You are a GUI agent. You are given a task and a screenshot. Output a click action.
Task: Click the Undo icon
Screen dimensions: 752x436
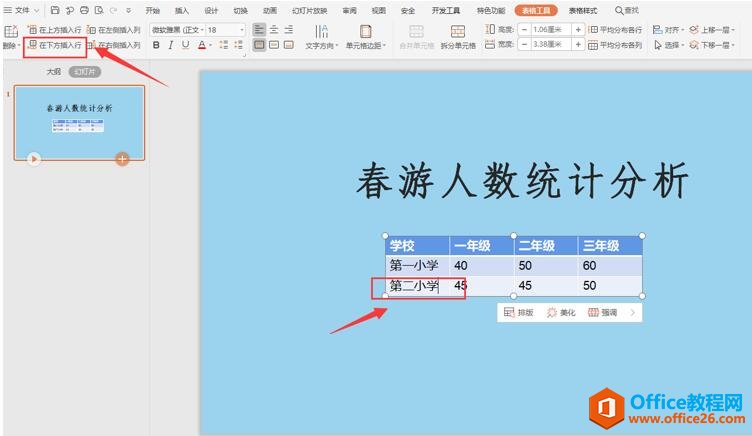point(70,10)
